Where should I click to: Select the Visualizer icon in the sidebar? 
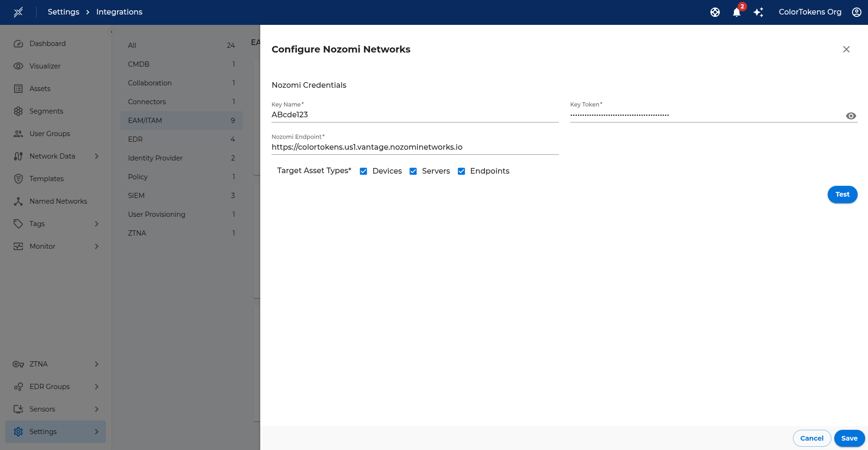[x=18, y=66]
